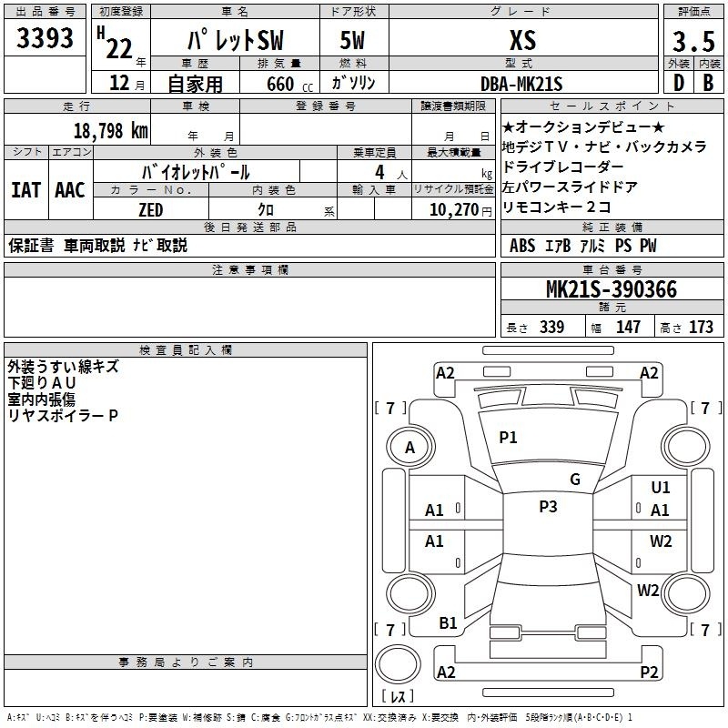Click the B1 damage mark
The image size is (728, 728).
[x=448, y=623]
